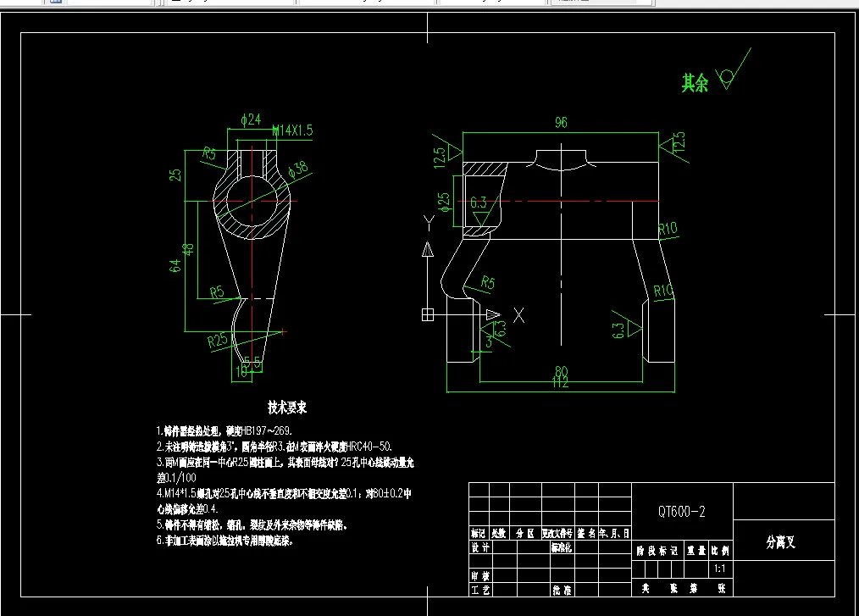This screenshot has width=859, height=616.
Task: Select the 112 overall dimension text
Action: (561, 382)
